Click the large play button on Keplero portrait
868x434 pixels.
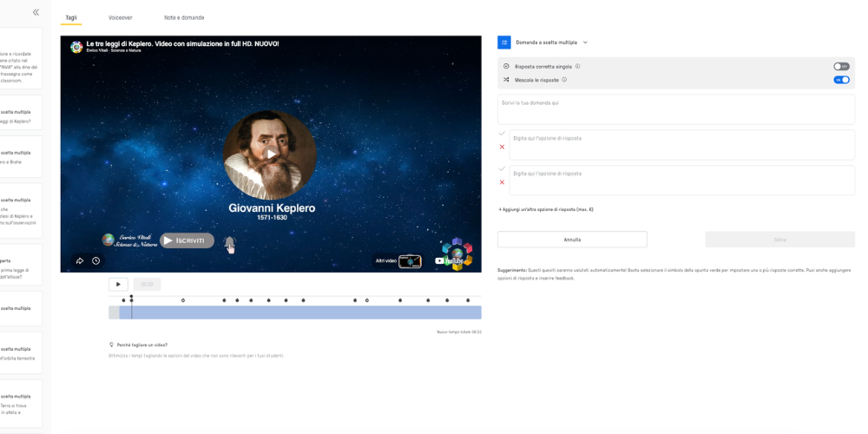click(270, 155)
